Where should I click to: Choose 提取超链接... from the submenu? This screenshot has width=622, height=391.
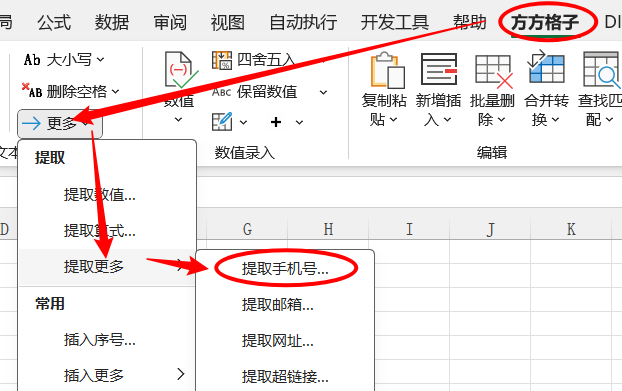click(x=285, y=376)
